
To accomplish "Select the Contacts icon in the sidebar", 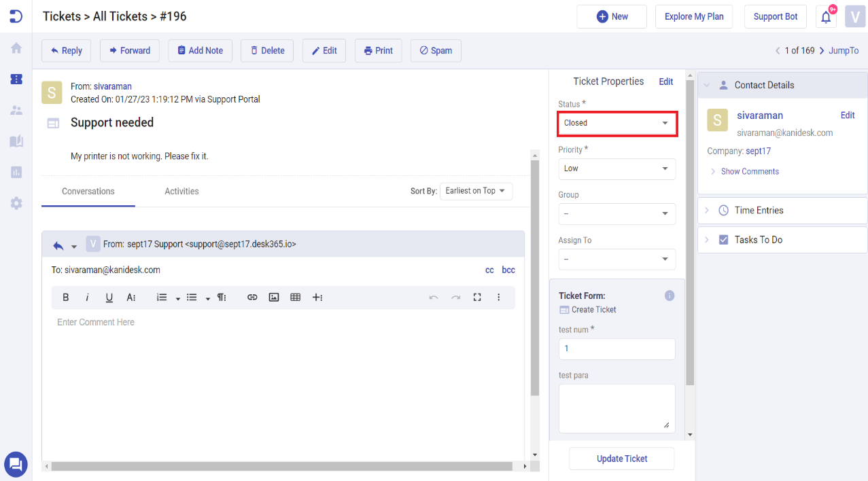I will [16, 110].
